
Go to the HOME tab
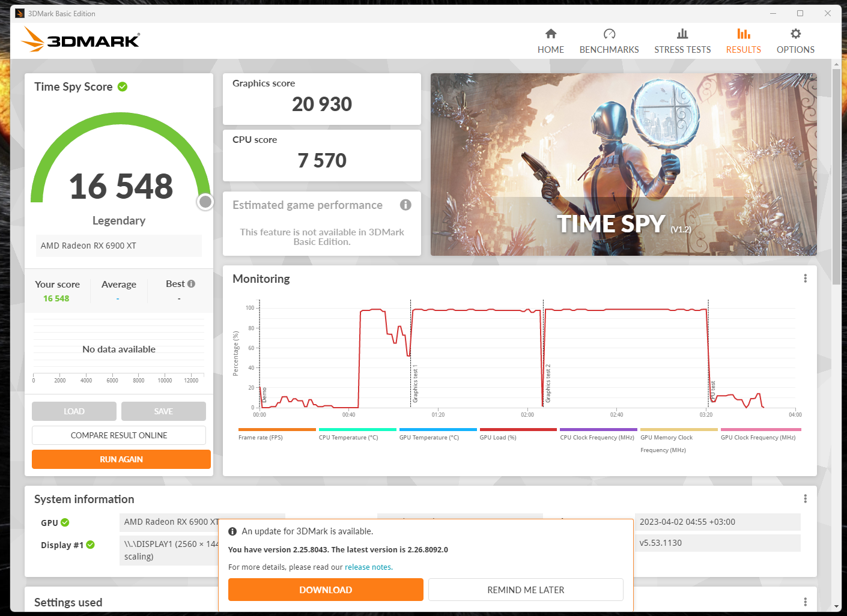point(551,50)
